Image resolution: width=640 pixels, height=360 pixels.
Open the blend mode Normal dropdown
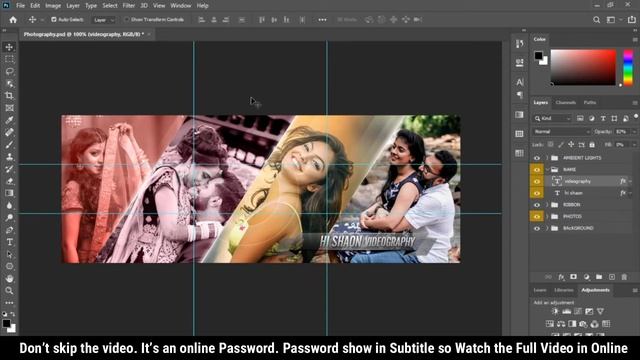(x=561, y=132)
